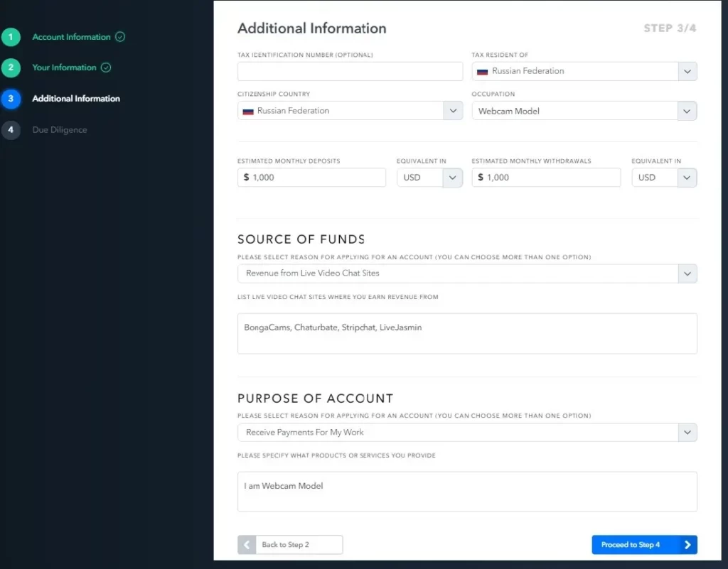Click the Estimated Monthly Withdrawals field
This screenshot has height=569, width=728.
[546, 178]
